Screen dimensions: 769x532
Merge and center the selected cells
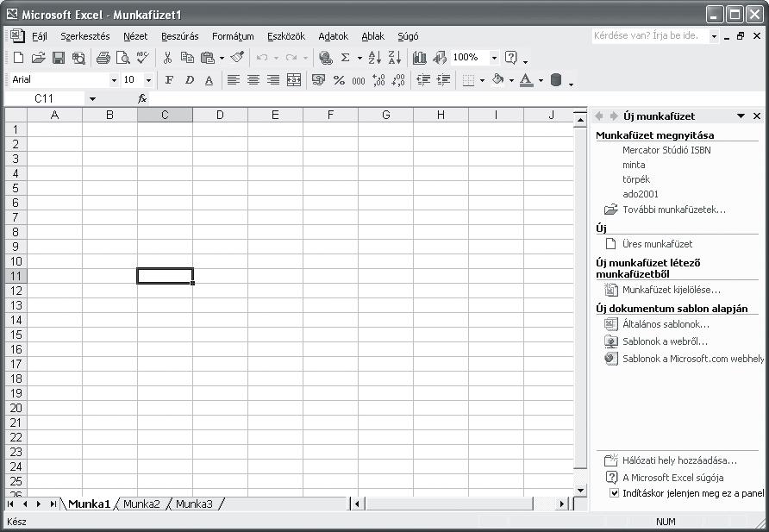pos(294,80)
